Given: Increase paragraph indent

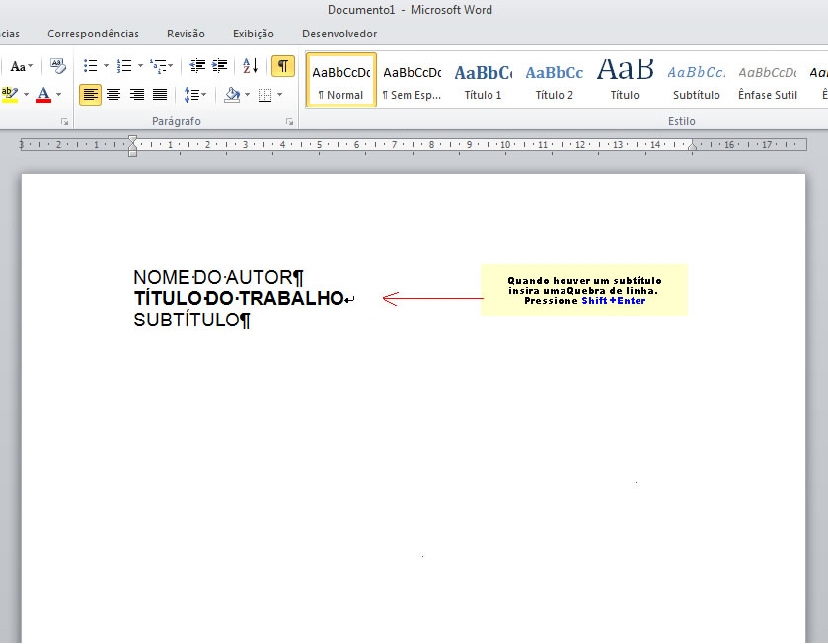Looking at the screenshot, I should [220, 66].
